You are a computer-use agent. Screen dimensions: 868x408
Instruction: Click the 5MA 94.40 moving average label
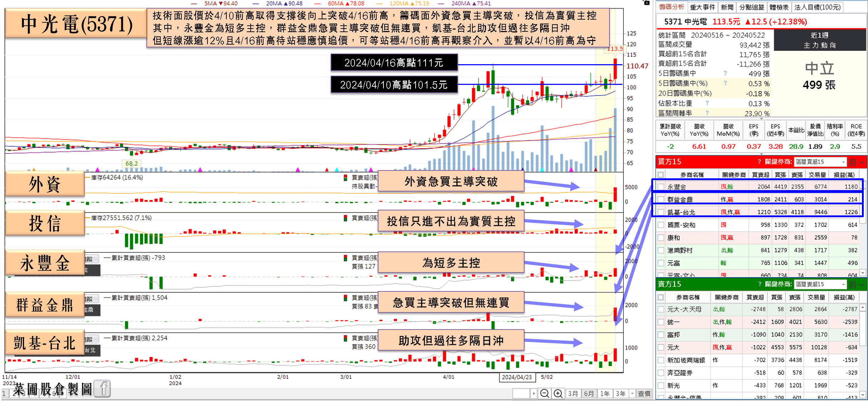point(221,4)
